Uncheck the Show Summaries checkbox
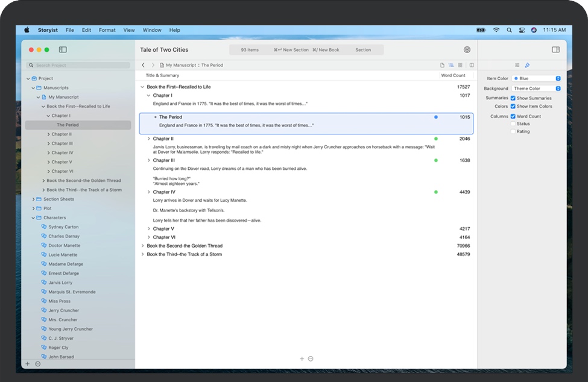588x382 pixels. [x=513, y=98]
